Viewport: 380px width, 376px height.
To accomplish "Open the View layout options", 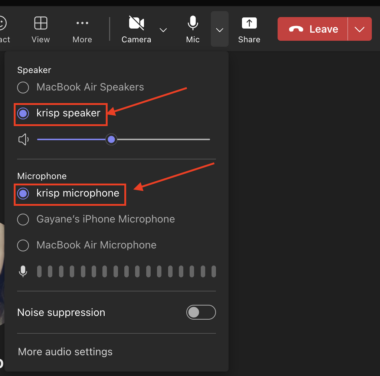I will pyautogui.click(x=41, y=29).
